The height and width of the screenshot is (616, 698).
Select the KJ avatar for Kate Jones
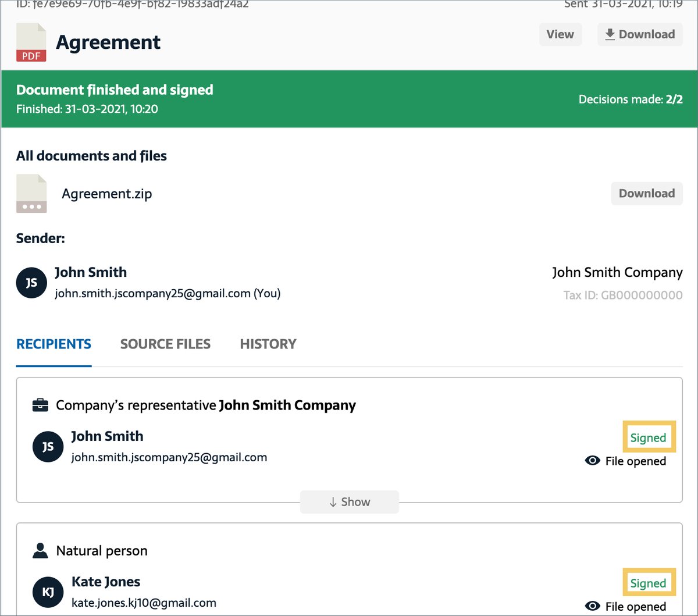(48, 592)
